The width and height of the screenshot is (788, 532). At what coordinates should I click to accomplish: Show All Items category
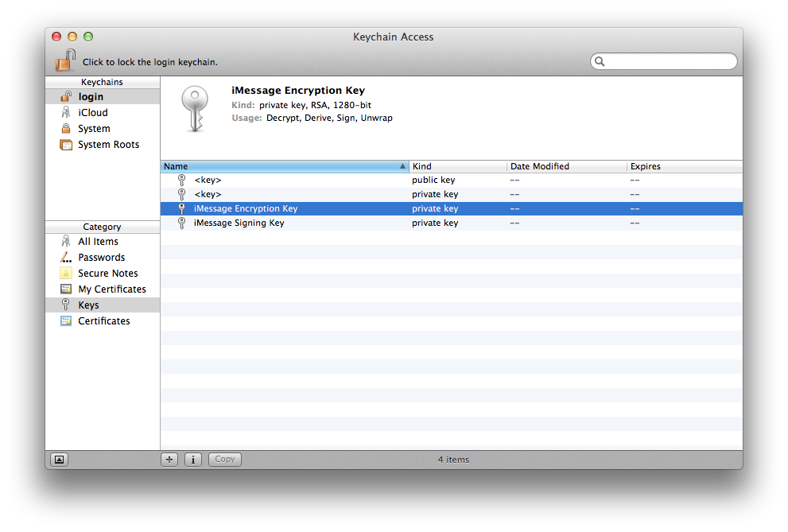103,242
